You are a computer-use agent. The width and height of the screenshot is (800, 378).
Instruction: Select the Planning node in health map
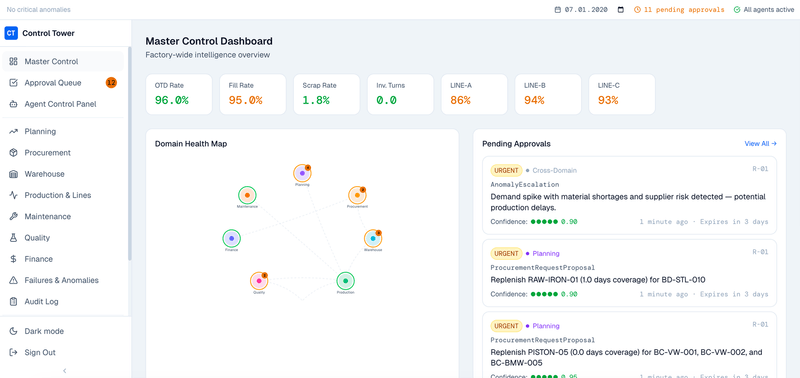point(302,173)
